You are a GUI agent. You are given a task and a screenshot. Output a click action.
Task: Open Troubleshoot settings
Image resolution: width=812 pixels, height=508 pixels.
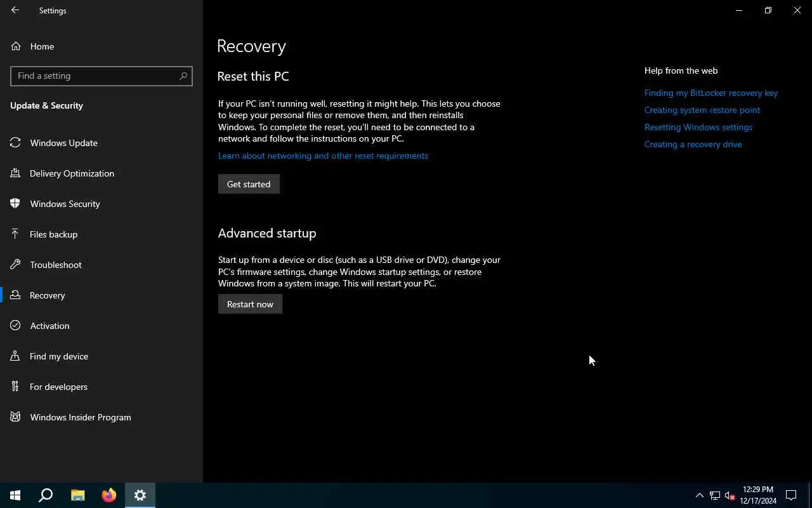(x=101, y=265)
